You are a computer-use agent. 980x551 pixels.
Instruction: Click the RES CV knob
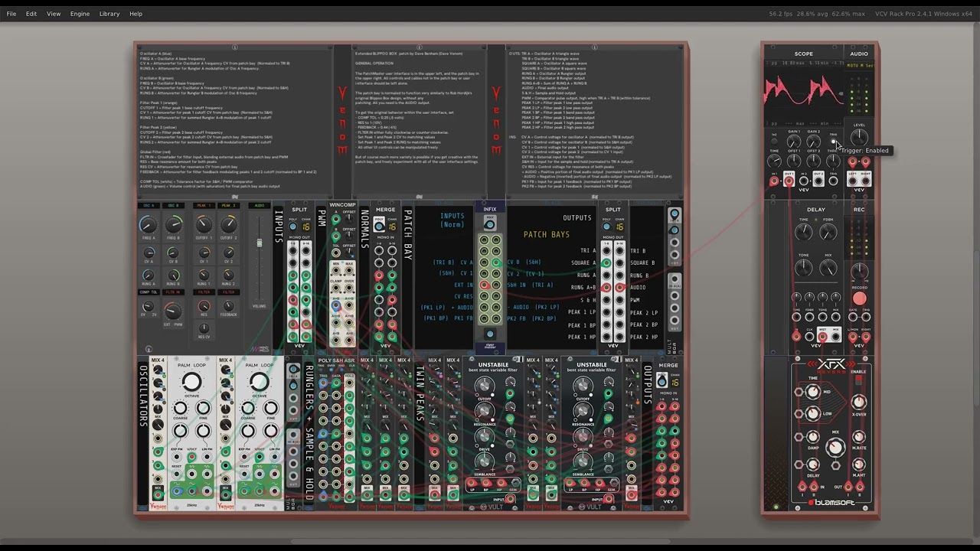(x=204, y=328)
